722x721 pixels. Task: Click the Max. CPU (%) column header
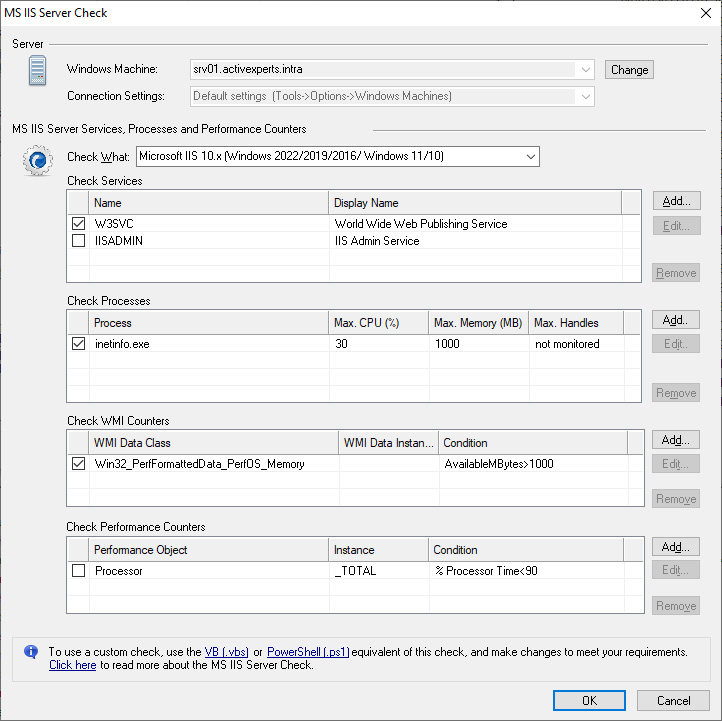378,323
